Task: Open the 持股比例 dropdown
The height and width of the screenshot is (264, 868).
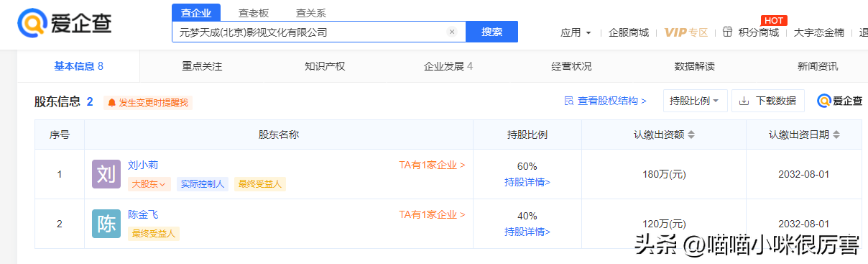Action: click(695, 101)
